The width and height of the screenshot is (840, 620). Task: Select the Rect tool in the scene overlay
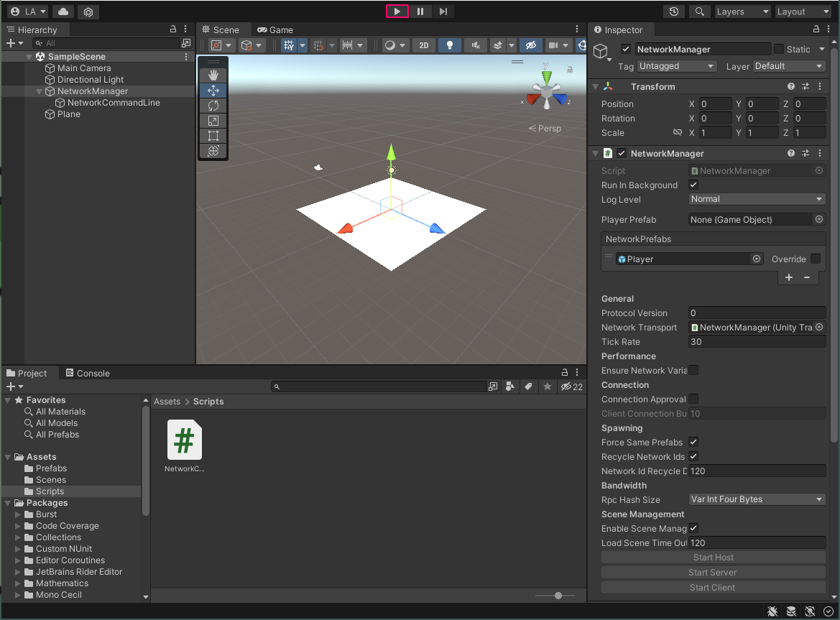[x=213, y=136]
